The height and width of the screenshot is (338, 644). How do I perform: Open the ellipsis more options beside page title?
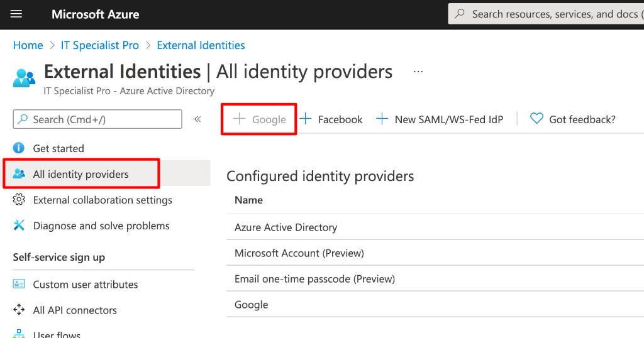coord(418,72)
